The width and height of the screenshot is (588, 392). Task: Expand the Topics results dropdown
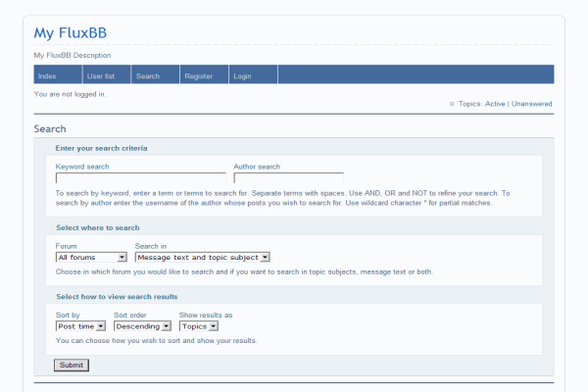199,326
